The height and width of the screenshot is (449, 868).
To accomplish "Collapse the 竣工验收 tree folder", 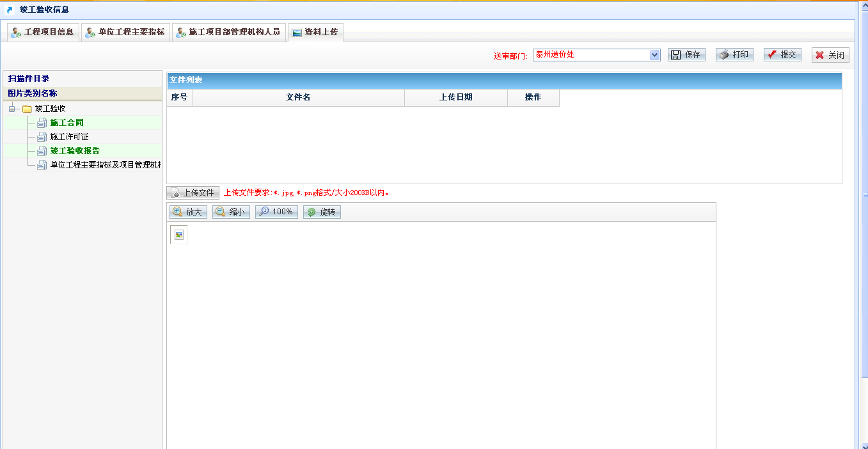I will 12,109.
